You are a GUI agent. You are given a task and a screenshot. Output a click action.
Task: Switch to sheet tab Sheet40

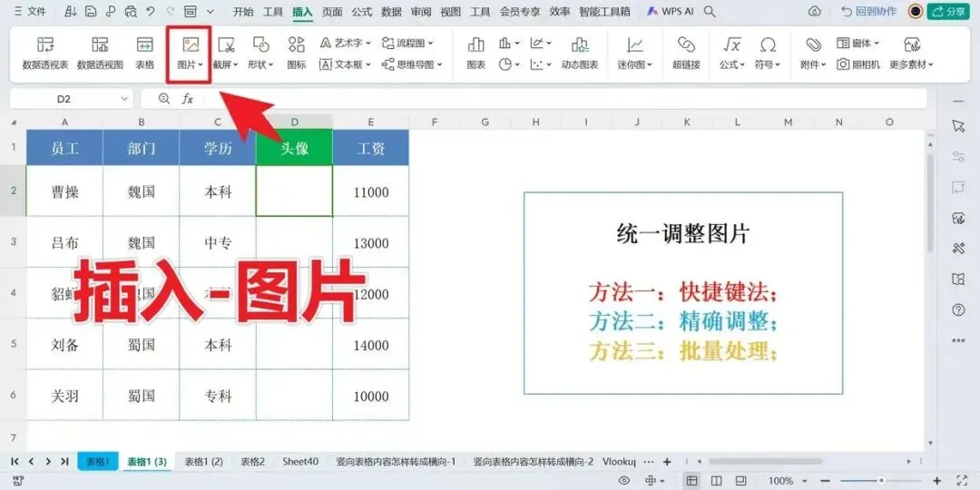[300, 462]
